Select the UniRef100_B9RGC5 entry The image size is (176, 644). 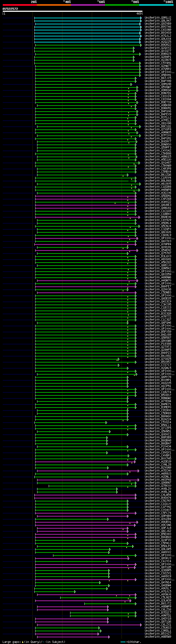click(x=158, y=54)
